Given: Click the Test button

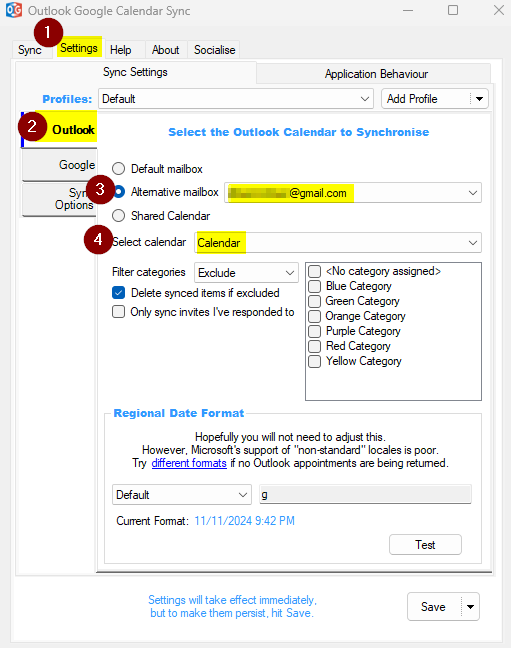Looking at the screenshot, I should click(x=425, y=545).
